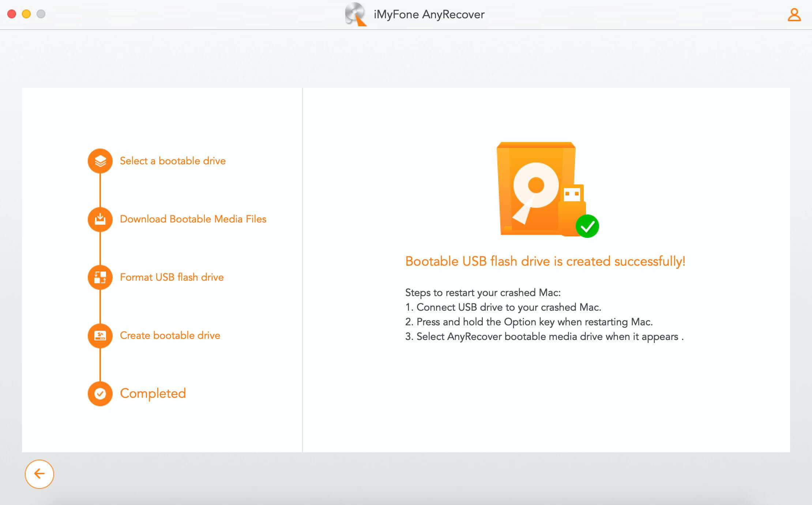Image resolution: width=812 pixels, height=505 pixels.
Task: Select the 'Create bootable drive' step label
Action: 170,336
